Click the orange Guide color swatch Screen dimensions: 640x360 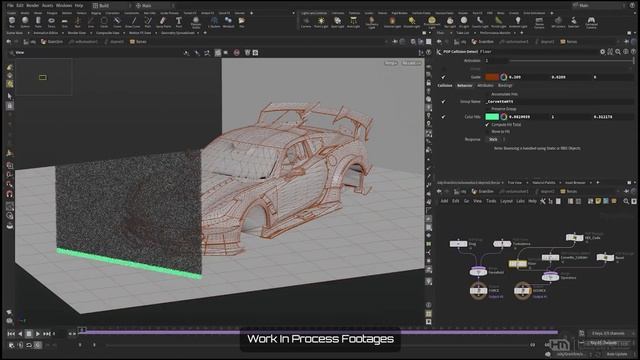(492, 77)
